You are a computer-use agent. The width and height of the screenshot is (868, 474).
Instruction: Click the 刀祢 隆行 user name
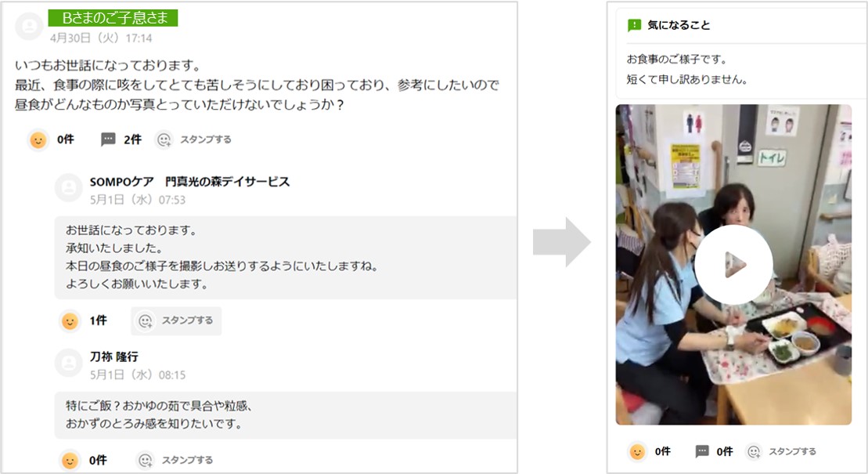tap(114, 356)
